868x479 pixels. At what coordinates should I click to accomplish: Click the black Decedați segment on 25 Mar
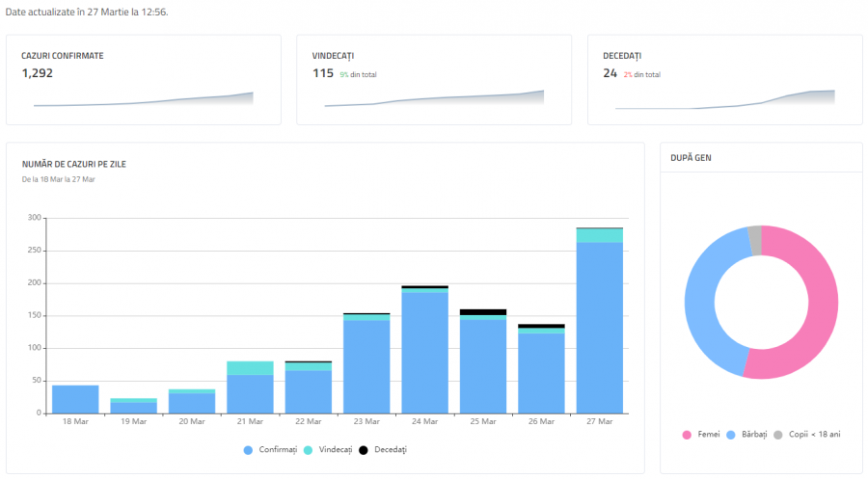pos(483,312)
